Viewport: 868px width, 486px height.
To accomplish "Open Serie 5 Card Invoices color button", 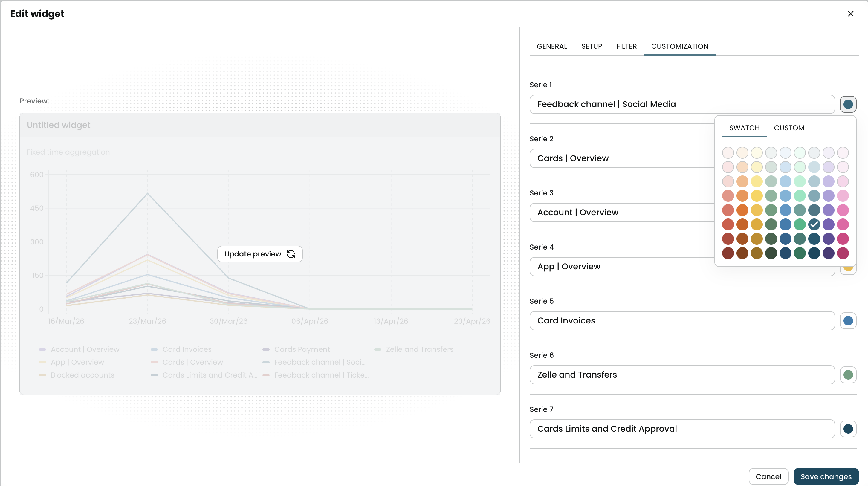I will [848, 320].
